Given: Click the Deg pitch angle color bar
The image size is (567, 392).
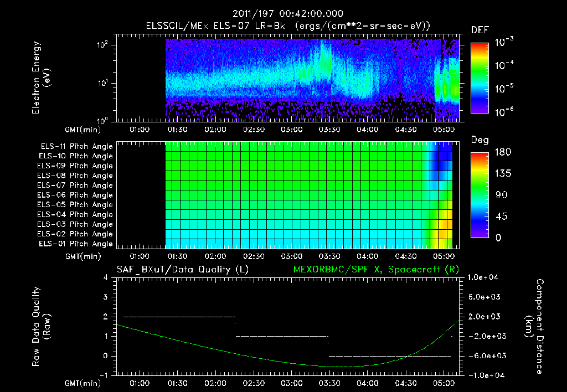Looking at the screenshot, I should tap(480, 195).
